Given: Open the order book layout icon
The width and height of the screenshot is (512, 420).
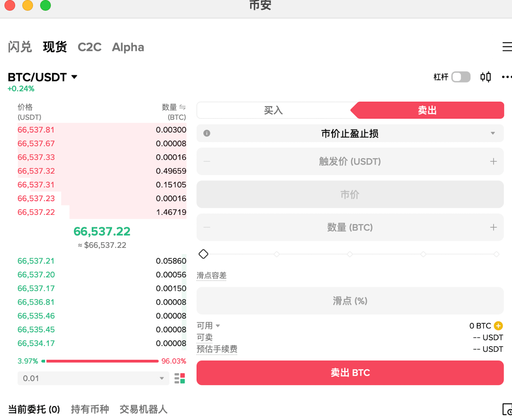Looking at the screenshot, I should point(180,378).
